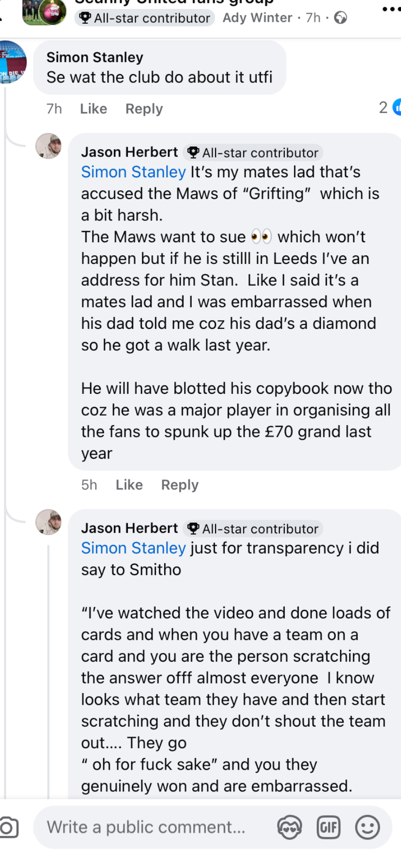Open the three-dot post options menu
Viewport: 401px width, 868px height.
391,9
